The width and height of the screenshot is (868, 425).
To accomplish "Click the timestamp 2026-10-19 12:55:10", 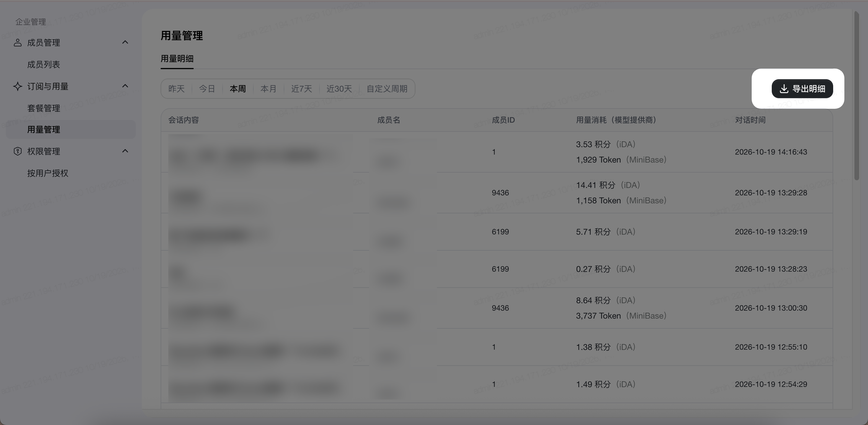I will pyautogui.click(x=771, y=347).
